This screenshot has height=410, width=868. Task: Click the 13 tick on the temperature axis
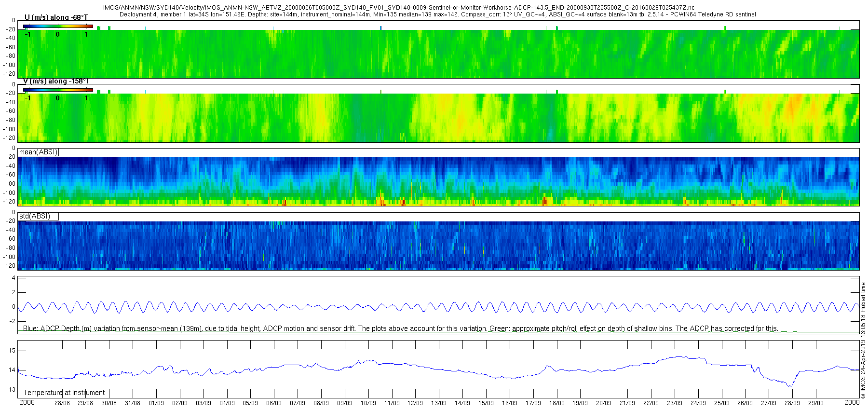click(12, 390)
